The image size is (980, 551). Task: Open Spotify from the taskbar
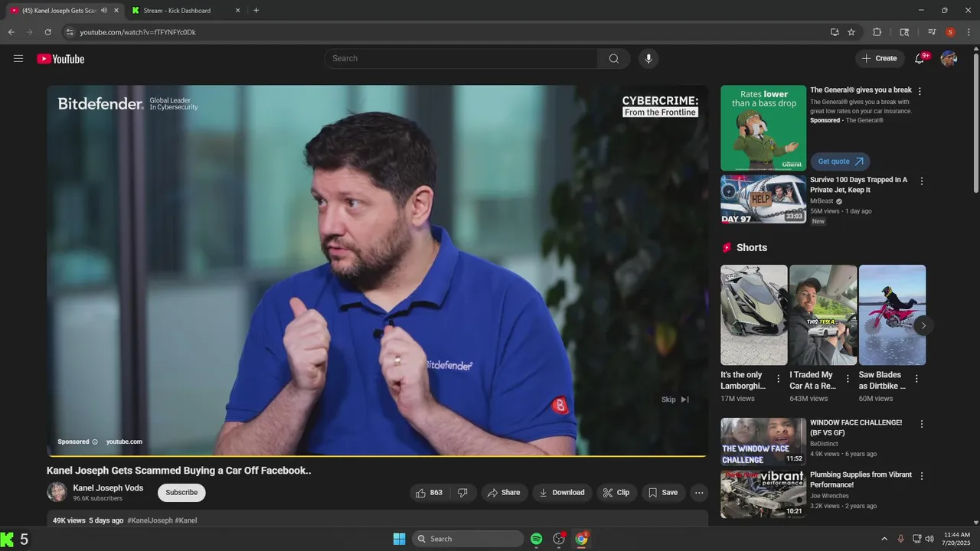click(x=537, y=539)
